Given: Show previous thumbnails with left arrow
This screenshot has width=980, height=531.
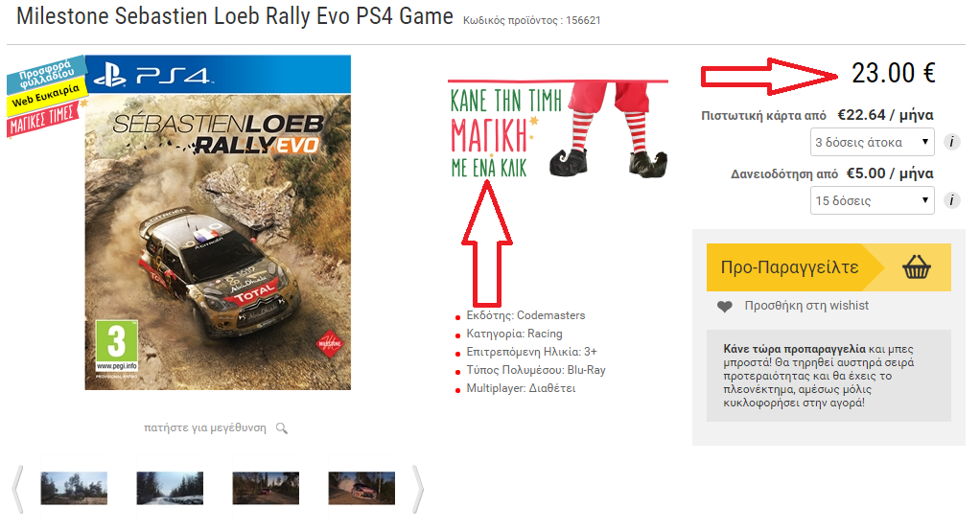Looking at the screenshot, I should click(x=18, y=489).
